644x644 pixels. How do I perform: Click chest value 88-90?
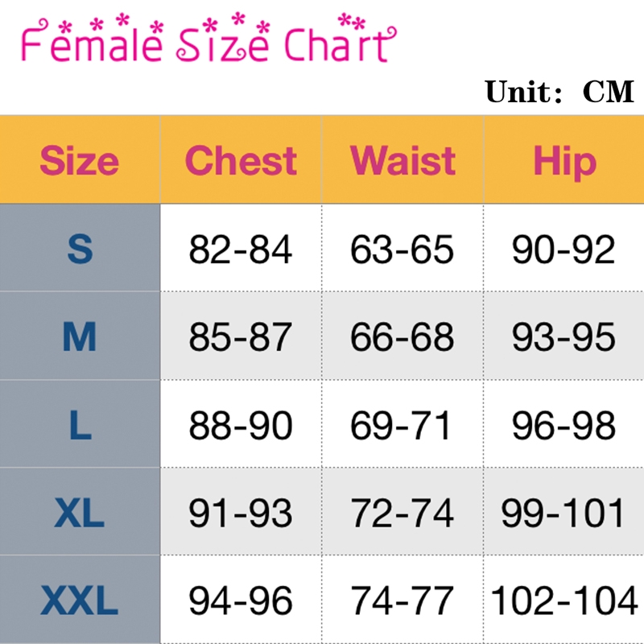tap(241, 425)
